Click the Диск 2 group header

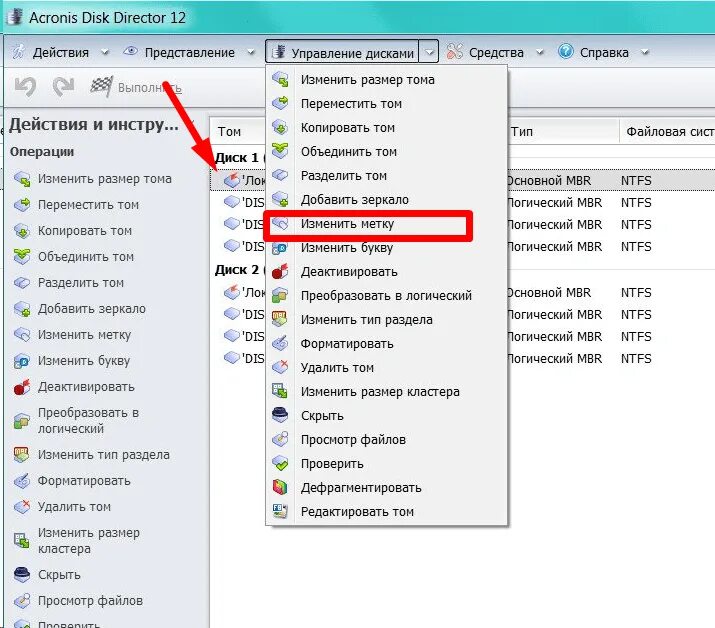(x=239, y=270)
